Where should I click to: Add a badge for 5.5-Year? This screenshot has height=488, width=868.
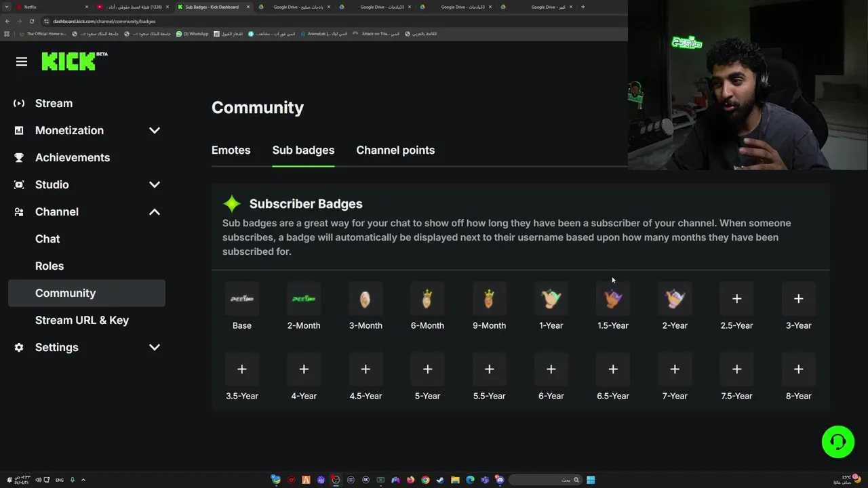[489, 369]
